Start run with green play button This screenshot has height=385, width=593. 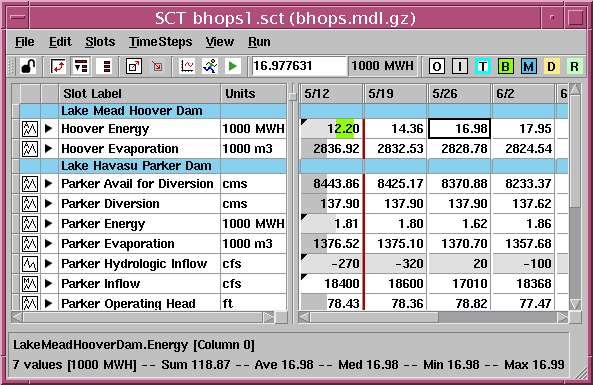(x=233, y=67)
